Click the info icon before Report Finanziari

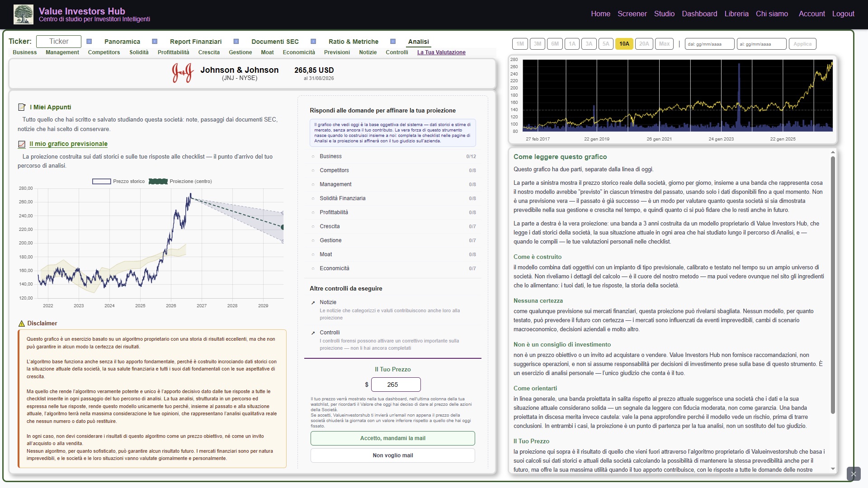click(x=155, y=42)
